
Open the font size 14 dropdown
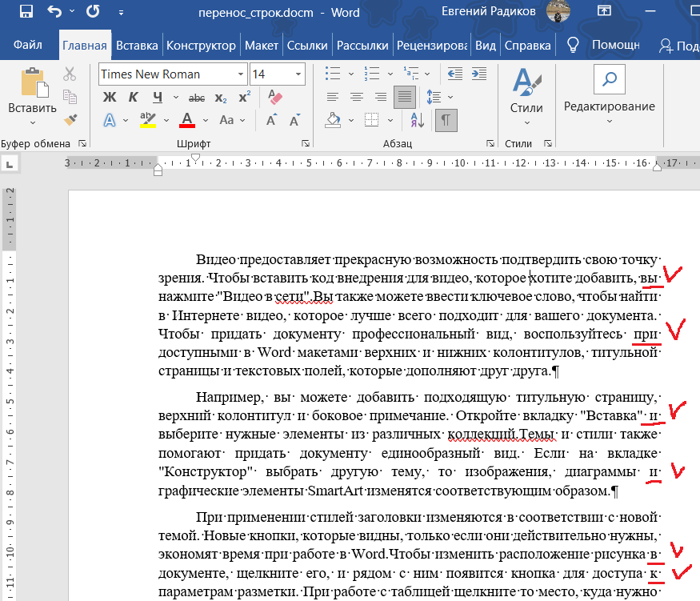point(298,74)
